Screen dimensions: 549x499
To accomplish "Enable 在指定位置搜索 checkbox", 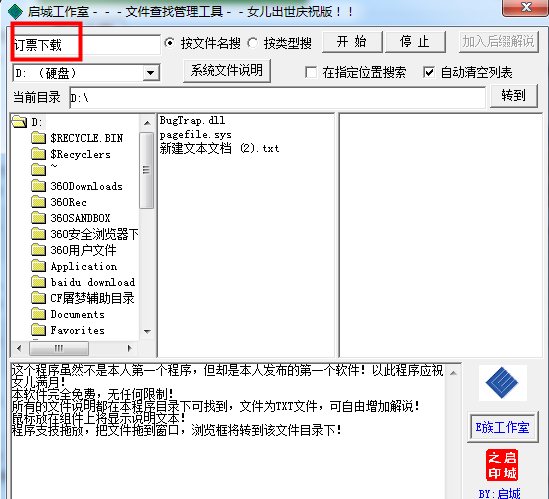I will (311, 72).
